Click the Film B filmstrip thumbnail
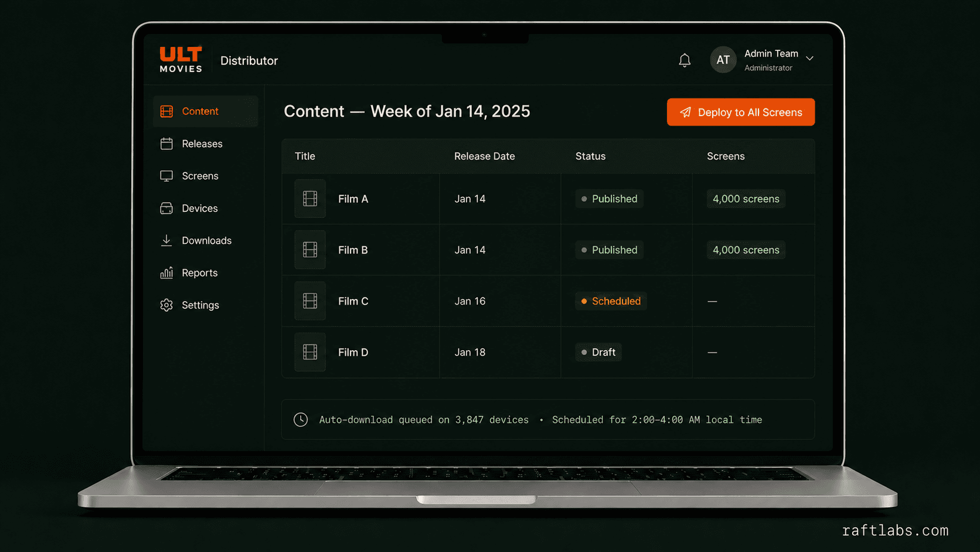The width and height of the screenshot is (980, 552). (x=310, y=250)
